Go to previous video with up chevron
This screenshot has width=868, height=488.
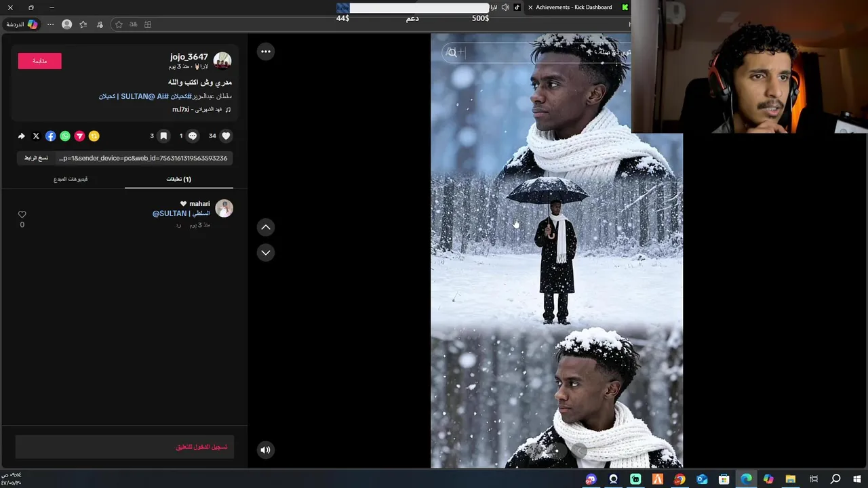click(266, 227)
